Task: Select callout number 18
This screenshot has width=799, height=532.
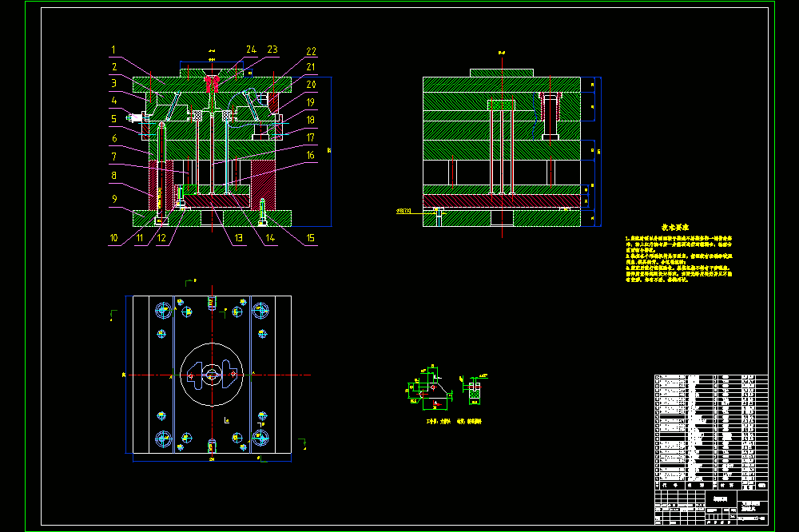Action: click(310, 120)
